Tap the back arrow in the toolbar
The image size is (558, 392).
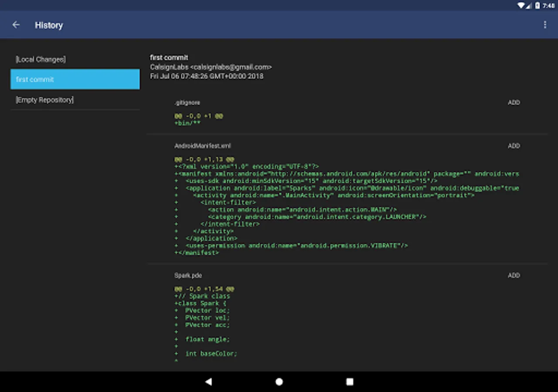[x=16, y=25]
